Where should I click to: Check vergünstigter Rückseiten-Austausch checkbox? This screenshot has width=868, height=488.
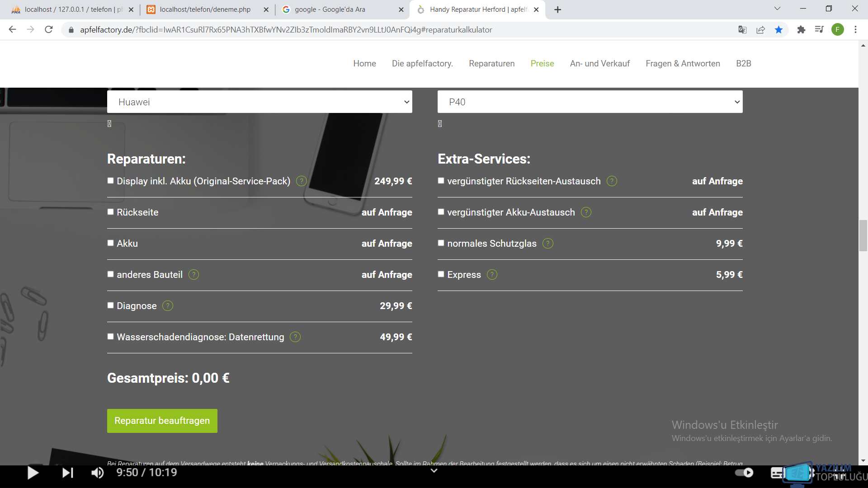[441, 181]
